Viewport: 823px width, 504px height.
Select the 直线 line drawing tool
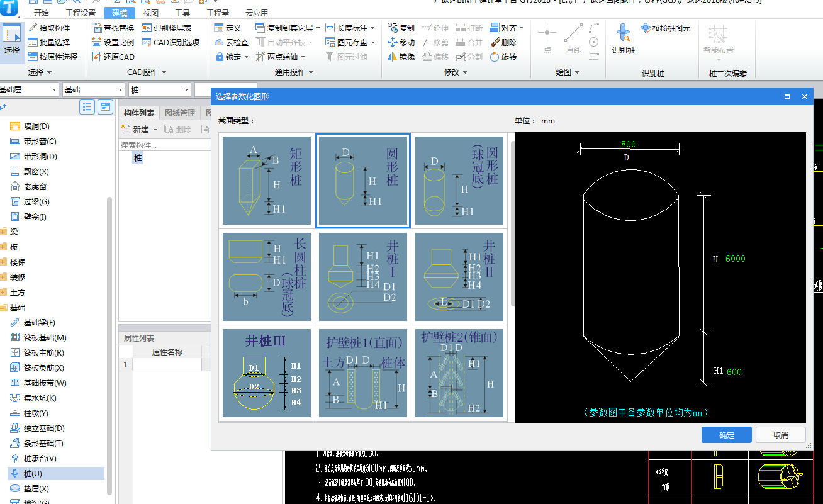point(573,39)
